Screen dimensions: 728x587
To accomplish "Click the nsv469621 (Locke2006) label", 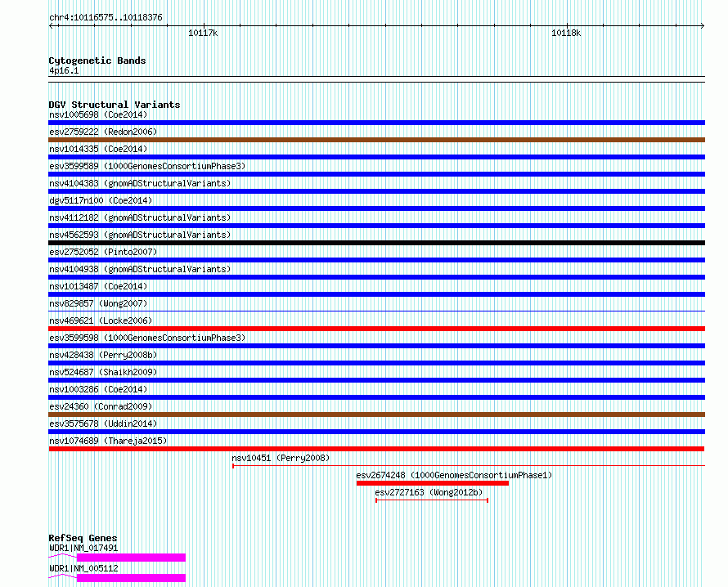I will [x=101, y=320].
